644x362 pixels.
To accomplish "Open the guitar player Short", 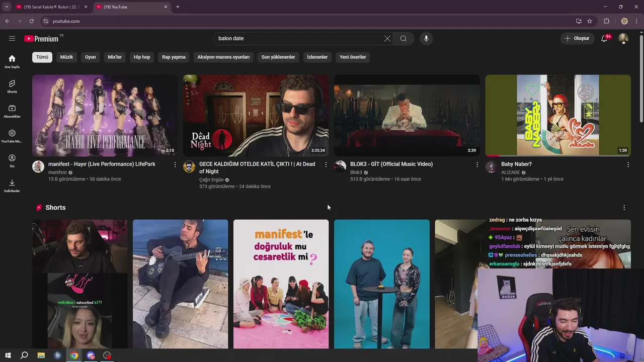I will pyautogui.click(x=180, y=284).
